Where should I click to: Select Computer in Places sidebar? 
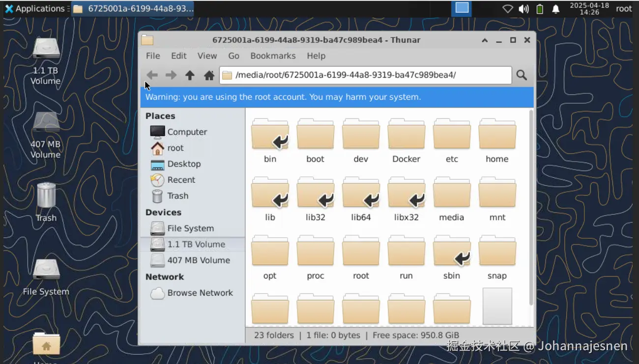(x=192, y=132)
